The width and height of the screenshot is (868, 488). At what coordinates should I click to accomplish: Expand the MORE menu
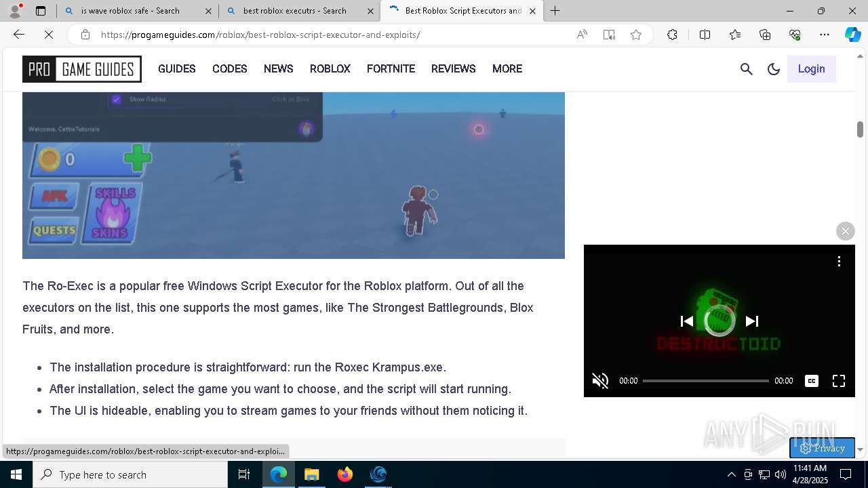point(507,69)
